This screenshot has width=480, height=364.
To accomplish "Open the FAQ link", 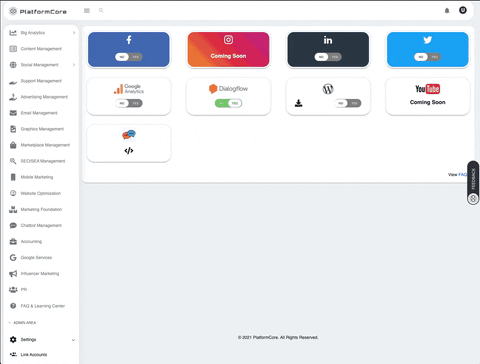I will point(463,174).
